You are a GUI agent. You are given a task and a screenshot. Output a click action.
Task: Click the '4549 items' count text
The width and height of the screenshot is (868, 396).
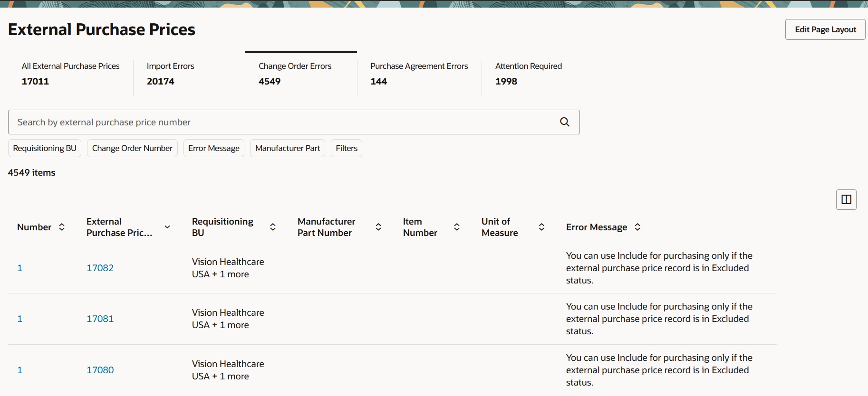click(31, 172)
